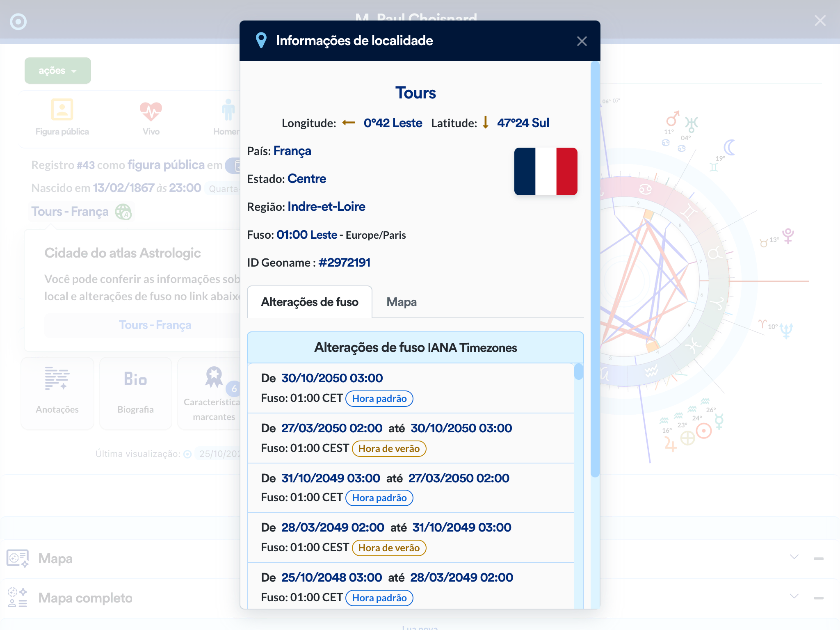Image resolution: width=840 pixels, height=630 pixels.
Task: Click the Mapa section chart icon
Action: [18, 558]
